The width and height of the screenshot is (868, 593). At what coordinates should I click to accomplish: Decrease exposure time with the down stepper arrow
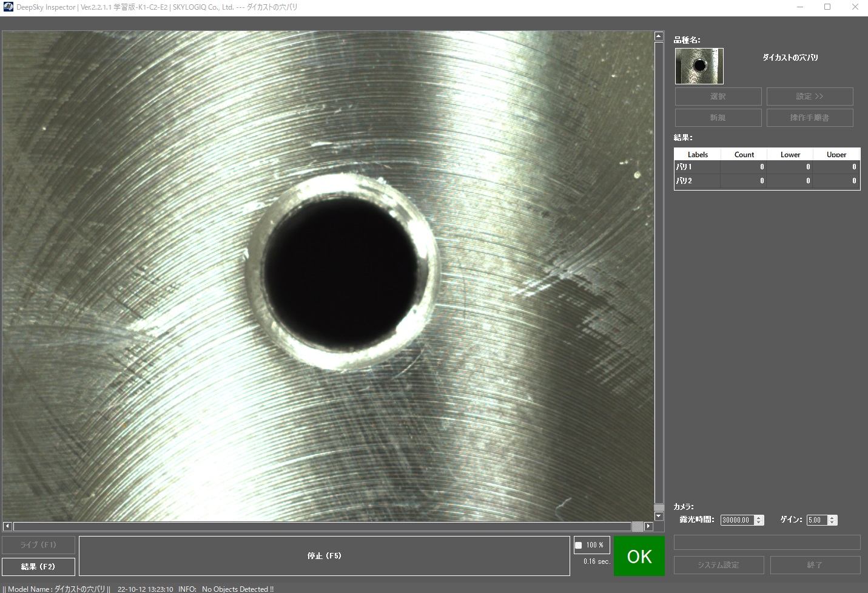759,523
